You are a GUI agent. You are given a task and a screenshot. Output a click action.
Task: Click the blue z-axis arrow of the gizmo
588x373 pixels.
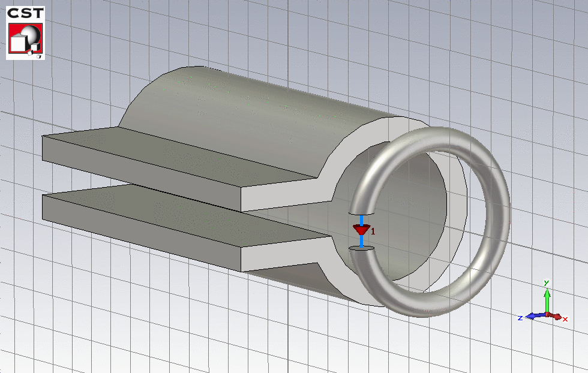point(535,316)
